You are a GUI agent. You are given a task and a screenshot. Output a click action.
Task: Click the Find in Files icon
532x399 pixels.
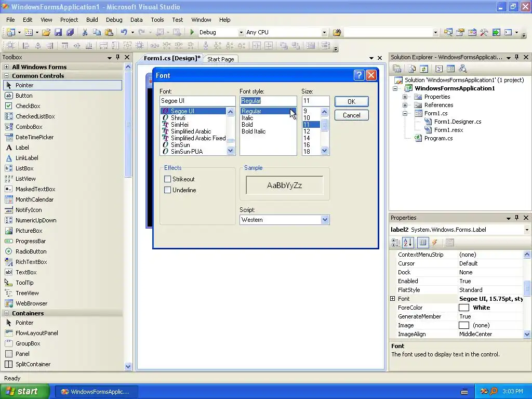coord(337,32)
